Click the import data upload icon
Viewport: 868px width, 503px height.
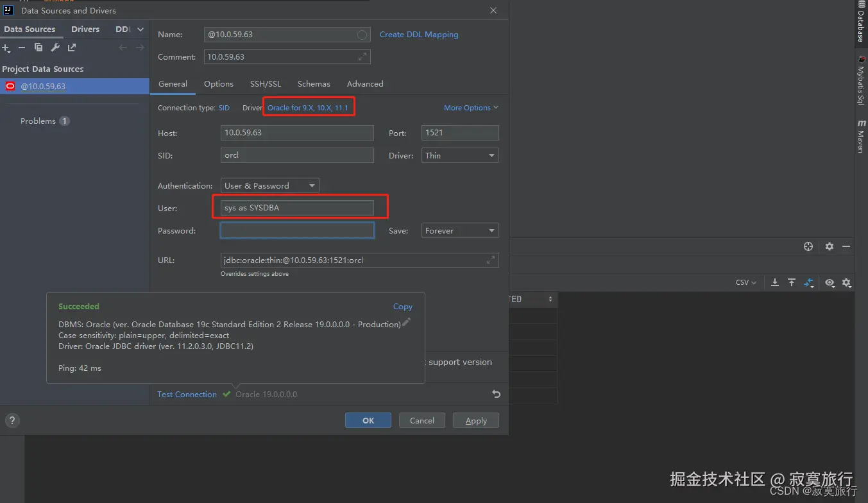[792, 282]
